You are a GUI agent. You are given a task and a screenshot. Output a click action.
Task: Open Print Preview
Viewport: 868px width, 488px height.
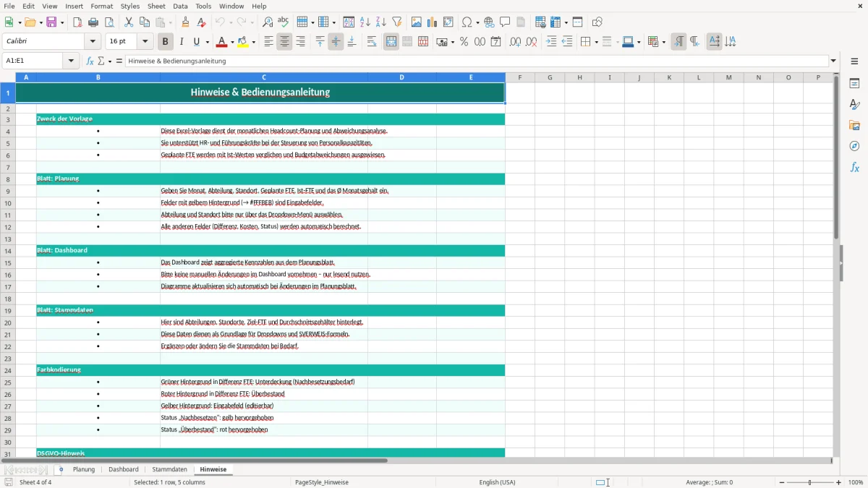pyautogui.click(x=109, y=22)
